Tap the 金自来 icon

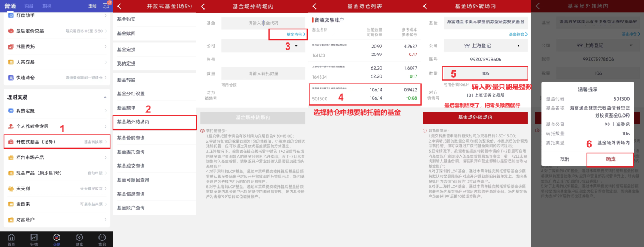pyautogui.click(x=11, y=204)
